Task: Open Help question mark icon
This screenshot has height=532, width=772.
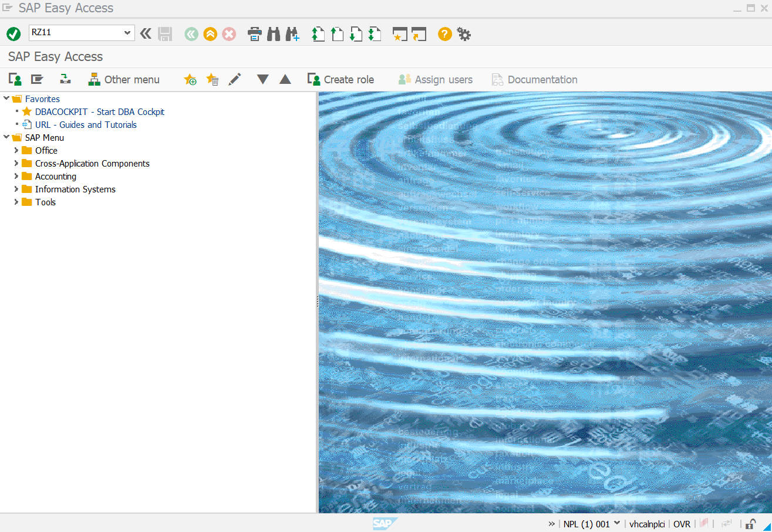Action: (x=445, y=34)
